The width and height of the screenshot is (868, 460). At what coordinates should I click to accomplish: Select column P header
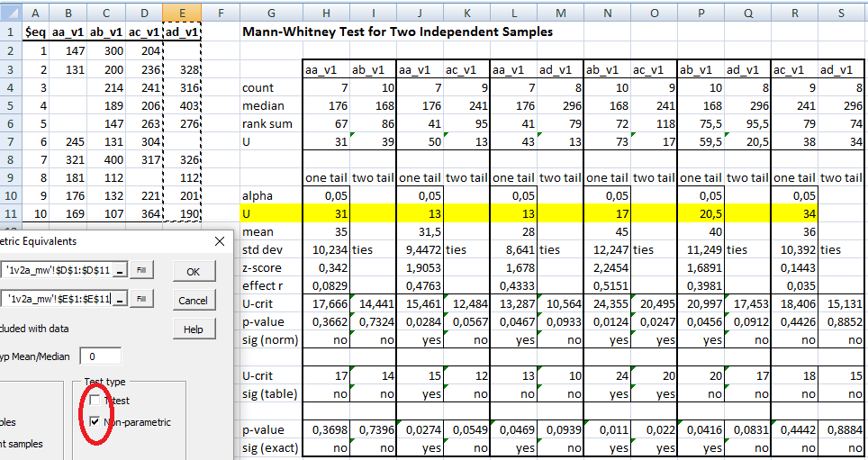701,13
